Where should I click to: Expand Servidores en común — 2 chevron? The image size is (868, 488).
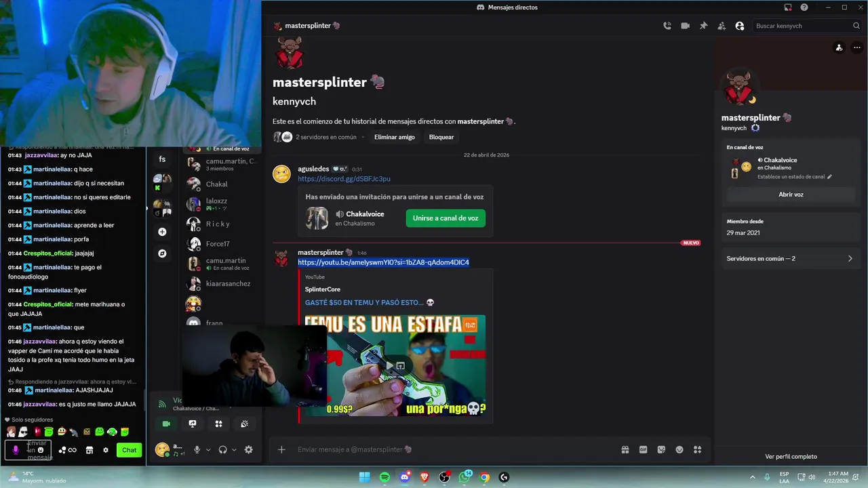coord(850,258)
